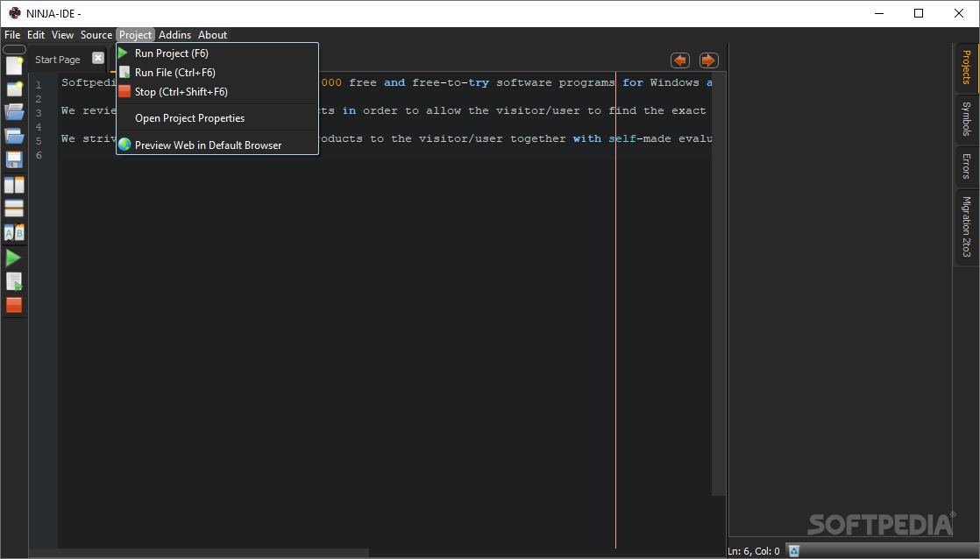Open the Symbols side tab

(966, 118)
